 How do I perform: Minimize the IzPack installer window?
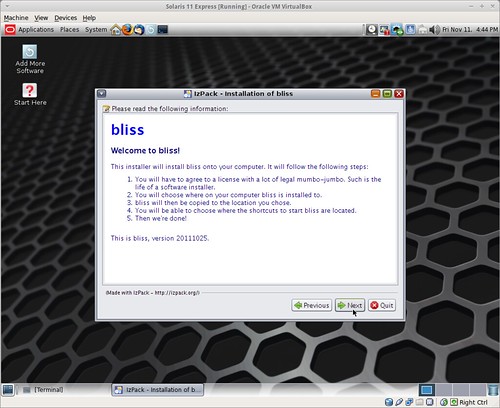coord(375,94)
